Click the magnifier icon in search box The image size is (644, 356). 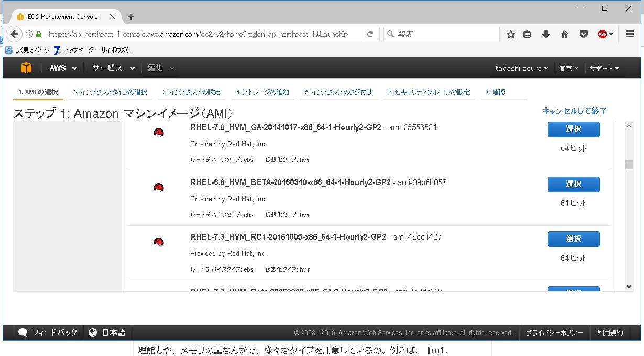point(390,34)
